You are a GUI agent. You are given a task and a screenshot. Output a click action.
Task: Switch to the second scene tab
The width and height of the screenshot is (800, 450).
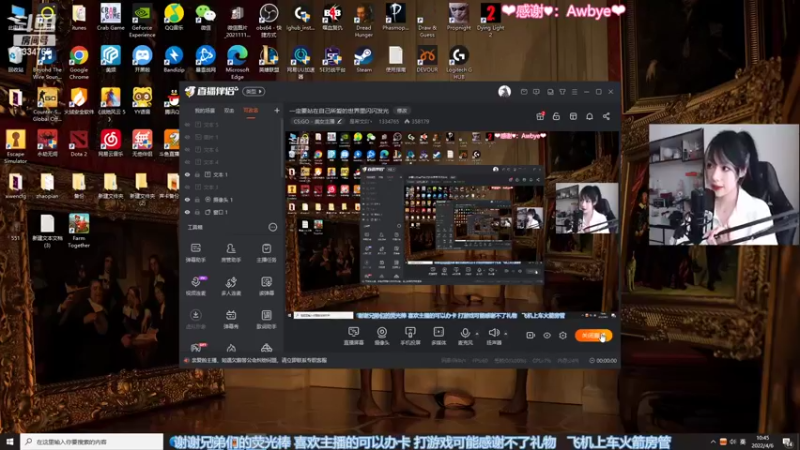(x=229, y=110)
